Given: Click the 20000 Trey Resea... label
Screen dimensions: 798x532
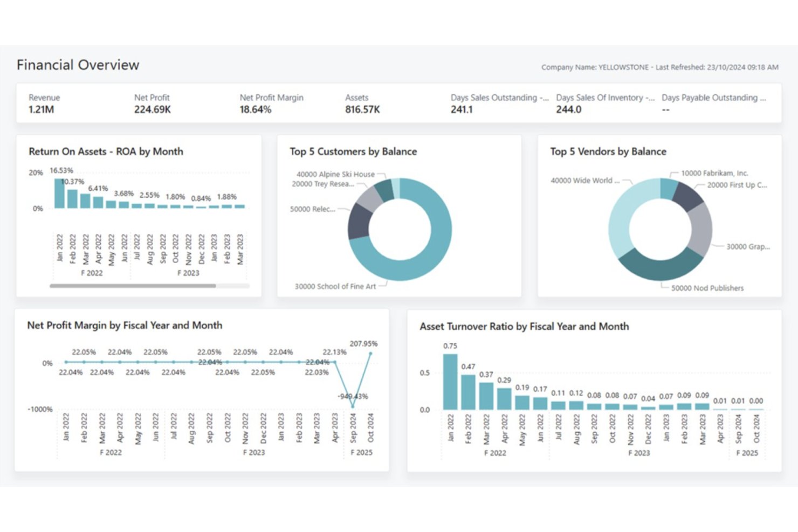Looking at the screenshot, I should 323,184.
